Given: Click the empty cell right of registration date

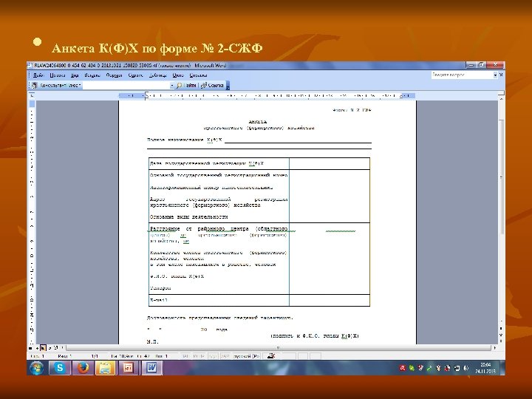Looking at the screenshot, I should click(x=330, y=164).
